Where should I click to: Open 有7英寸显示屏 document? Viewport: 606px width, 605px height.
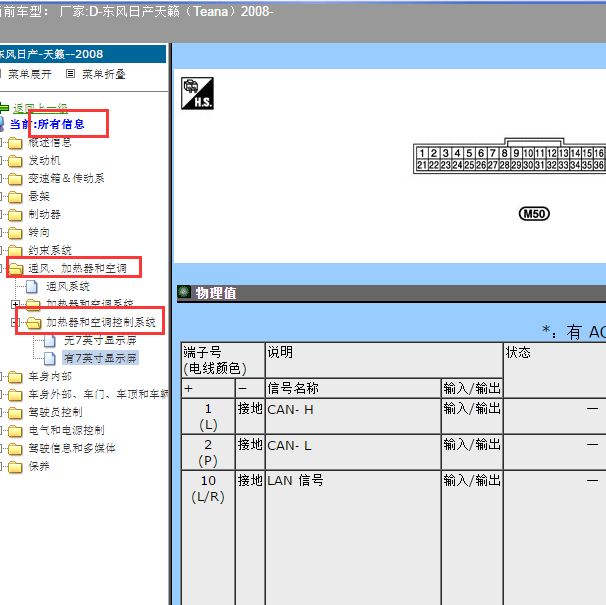point(100,358)
